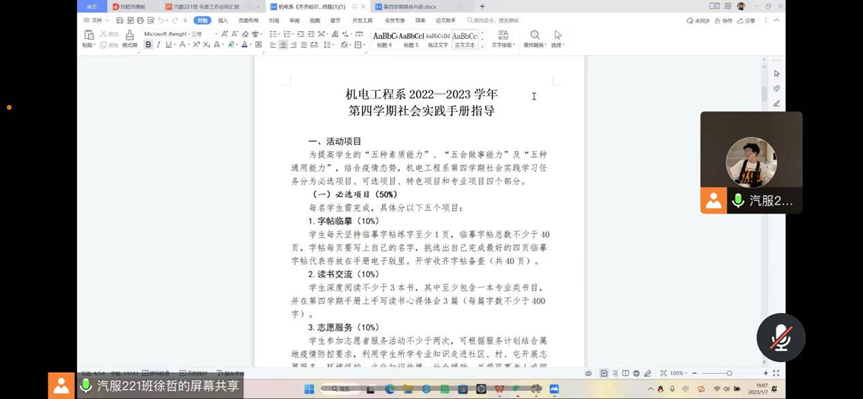Toggle bold formatting in the ribbon
Screen dimensions: 863x399
point(148,45)
